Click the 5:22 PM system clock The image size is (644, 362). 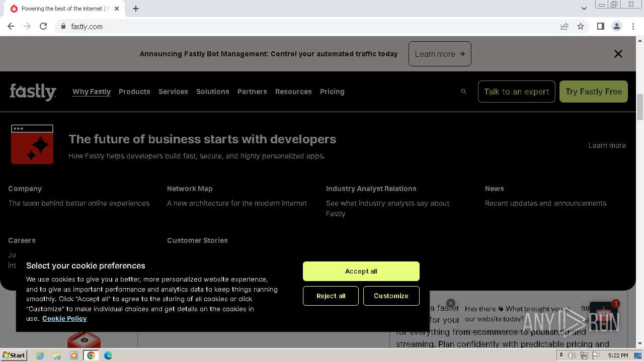tap(618, 355)
